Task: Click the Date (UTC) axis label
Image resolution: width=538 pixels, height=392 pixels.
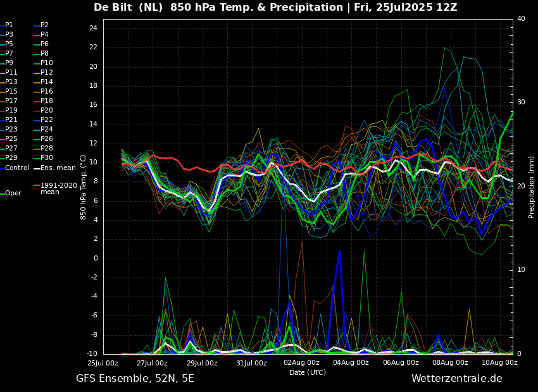Action: (308, 373)
